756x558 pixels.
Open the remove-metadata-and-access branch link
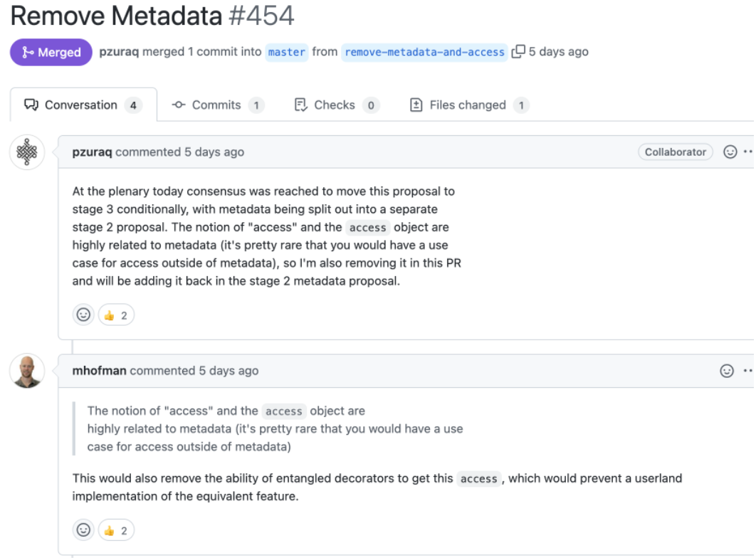(x=424, y=52)
